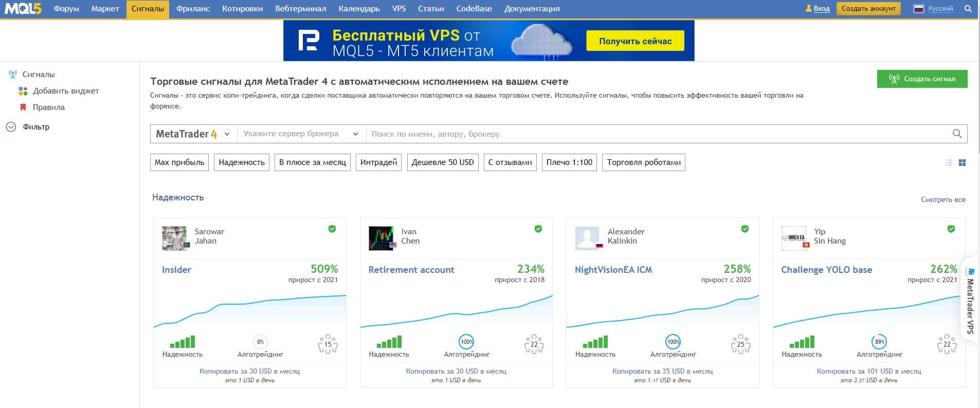980x408 pixels.
Task: Apply the Дешевле 50 USD filter
Action: pos(443,162)
